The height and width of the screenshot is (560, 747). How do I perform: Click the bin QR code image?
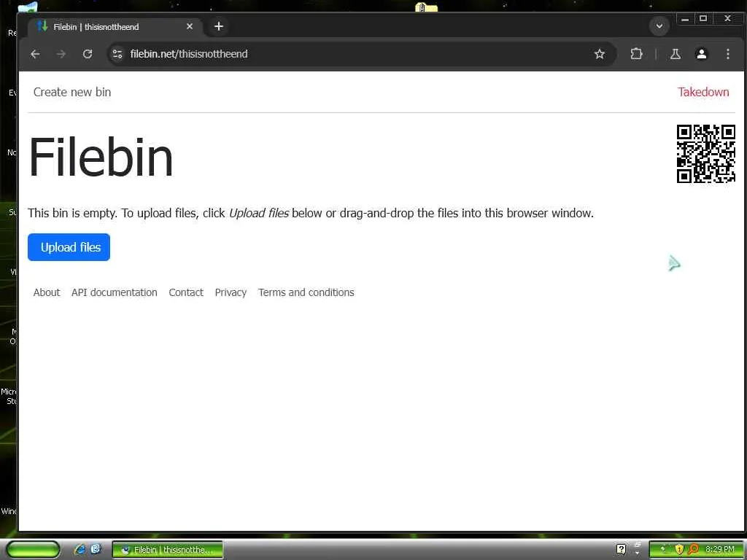point(705,154)
